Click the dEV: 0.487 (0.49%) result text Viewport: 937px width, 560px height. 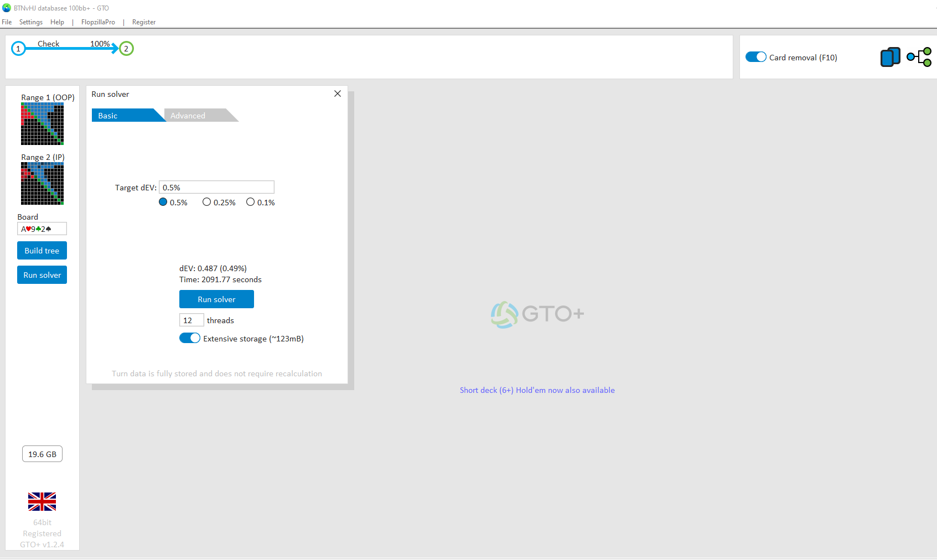pyautogui.click(x=213, y=268)
